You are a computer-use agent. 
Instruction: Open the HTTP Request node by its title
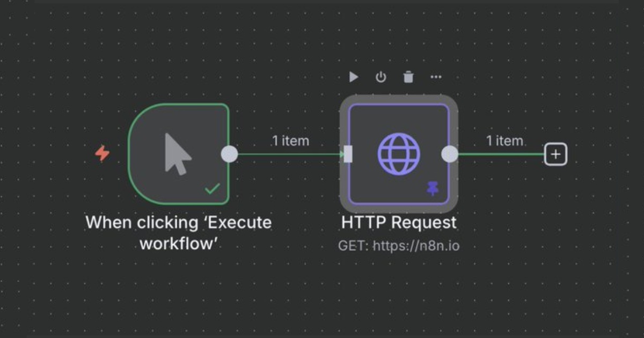click(399, 222)
